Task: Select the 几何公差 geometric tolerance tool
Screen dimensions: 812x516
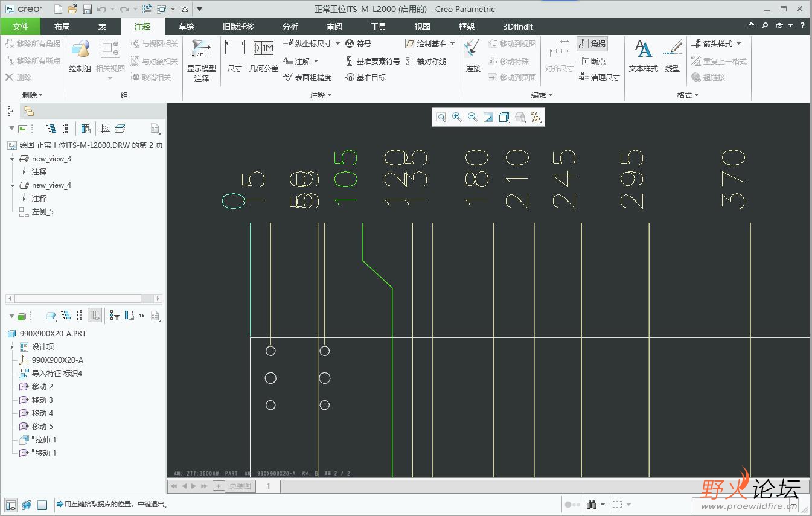Action: click(264, 57)
